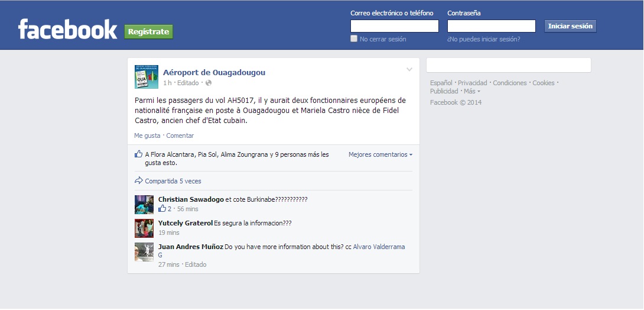Screen dimensions: 644x310
Task: Expand the post options chevron
Action: (x=409, y=70)
